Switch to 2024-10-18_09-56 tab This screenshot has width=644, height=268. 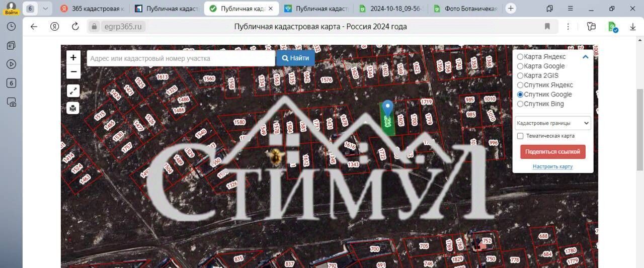(x=391, y=9)
